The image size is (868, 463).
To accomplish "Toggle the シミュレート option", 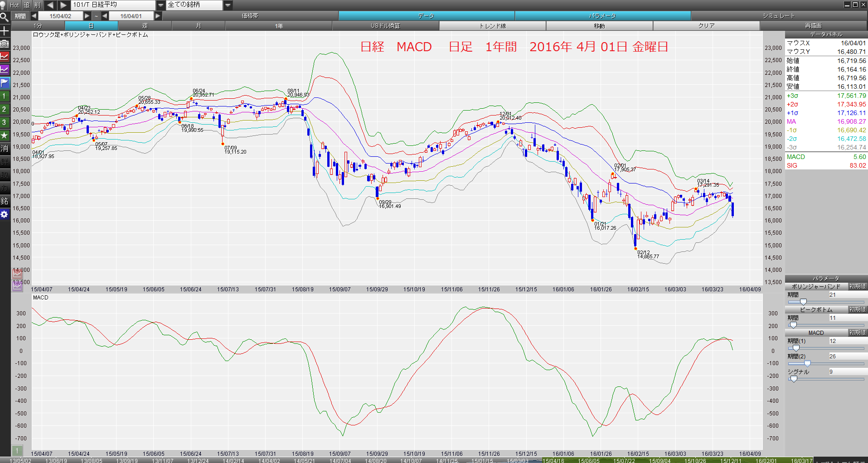I will pyautogui.click(x=779, y=16).
